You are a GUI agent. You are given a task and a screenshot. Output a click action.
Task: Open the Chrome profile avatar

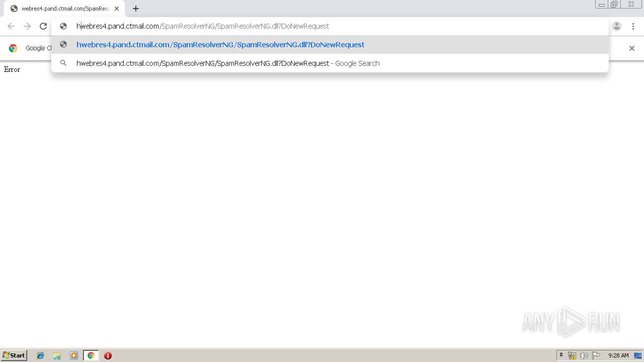pyautogui.click(x=617, y=26)
